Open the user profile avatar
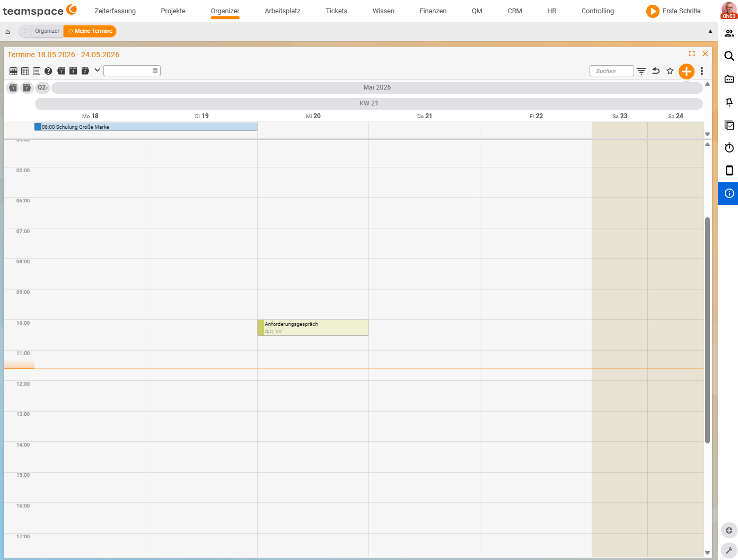 (729, 10)
